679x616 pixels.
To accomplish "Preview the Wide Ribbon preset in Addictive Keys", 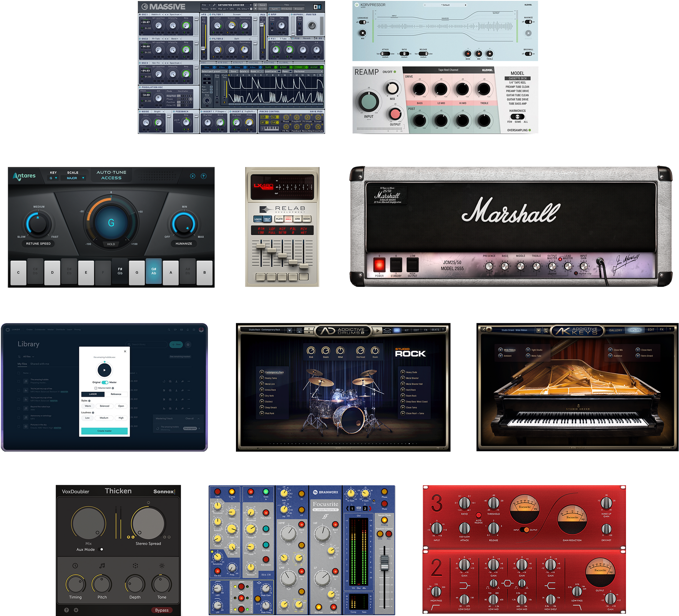I will [500, 350].
